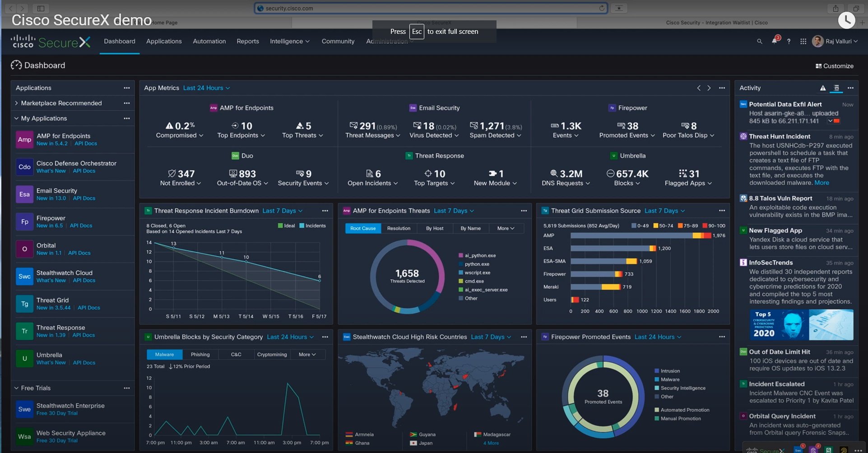Open the notifications bell with 3 alerts

tap(775, 41)
